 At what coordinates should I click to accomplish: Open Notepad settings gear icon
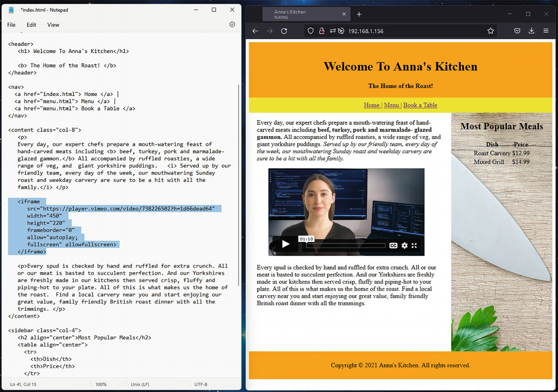tap(232, 24)
